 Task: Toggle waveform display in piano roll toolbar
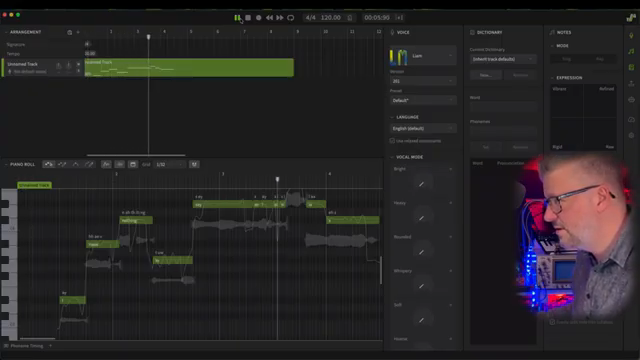coord(120,164)
